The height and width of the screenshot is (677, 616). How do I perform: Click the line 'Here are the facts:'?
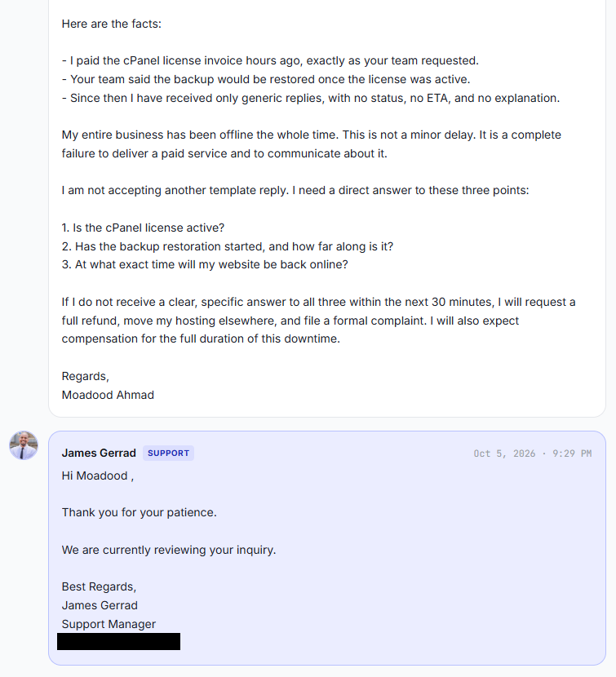[112, 24]
